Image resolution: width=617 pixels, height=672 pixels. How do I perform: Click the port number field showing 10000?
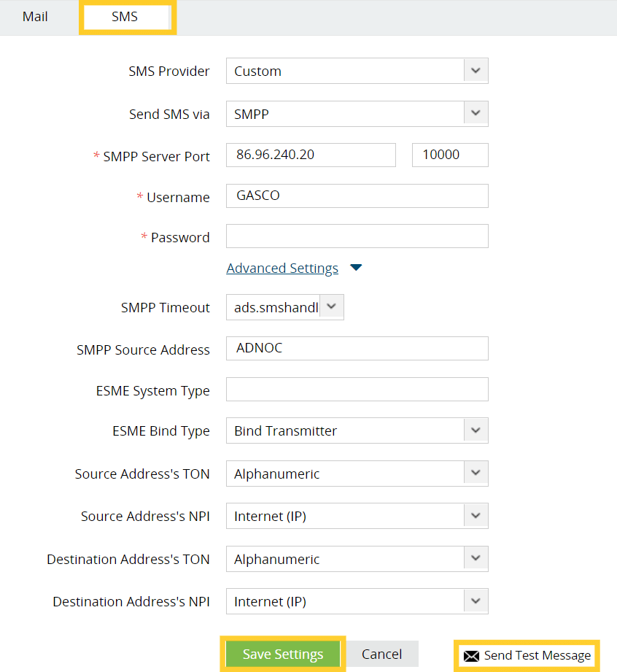(x=450, y=155)
